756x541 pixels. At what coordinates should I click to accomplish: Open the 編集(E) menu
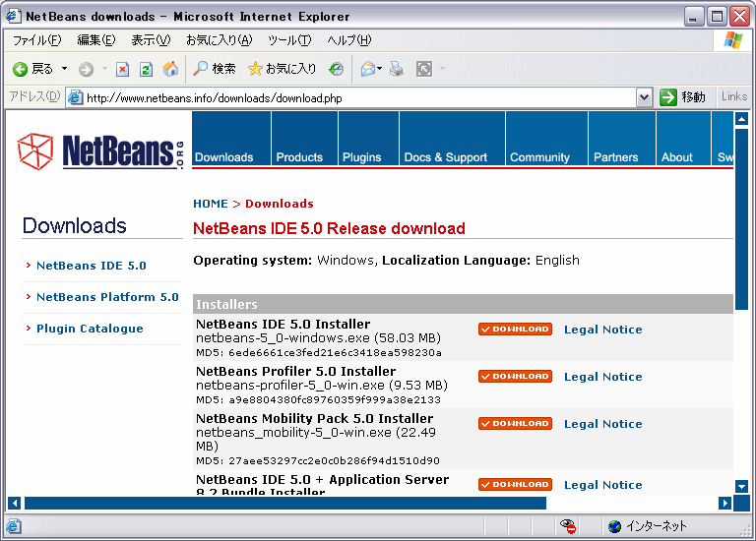pyautogui.click(x=96, y=40)
